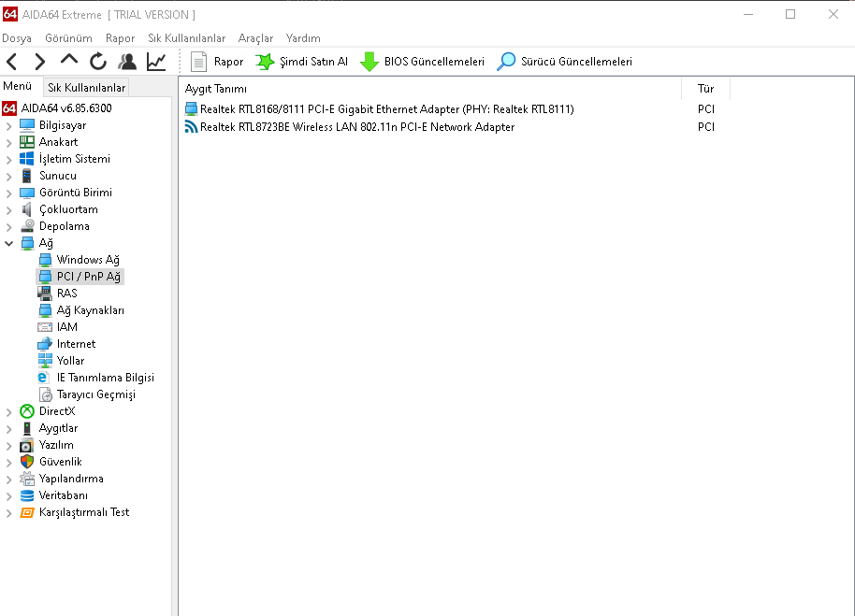Expand the Anakart tree node
The image size is (855, 616).
8,143
